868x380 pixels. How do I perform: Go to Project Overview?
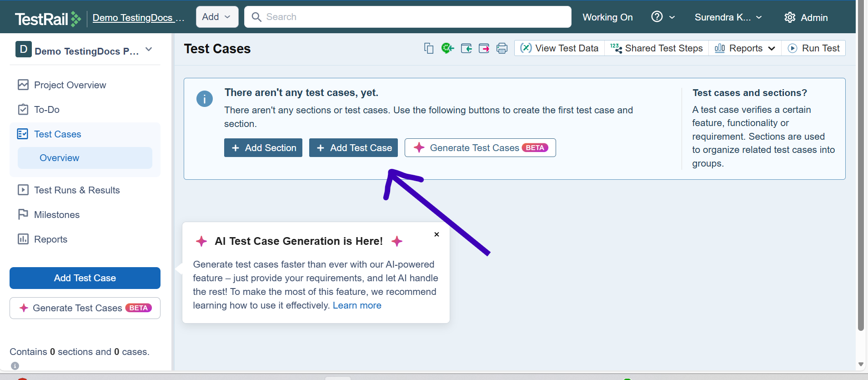tap(70, 85)
